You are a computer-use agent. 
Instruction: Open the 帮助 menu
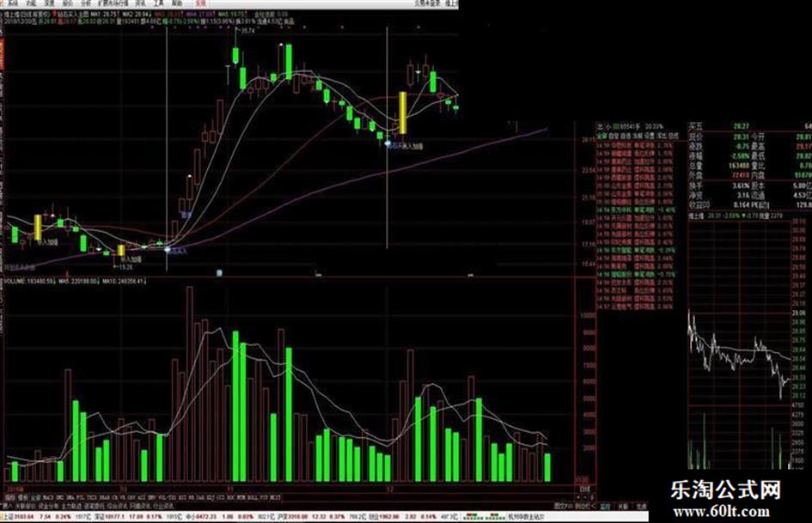point(177,3)
